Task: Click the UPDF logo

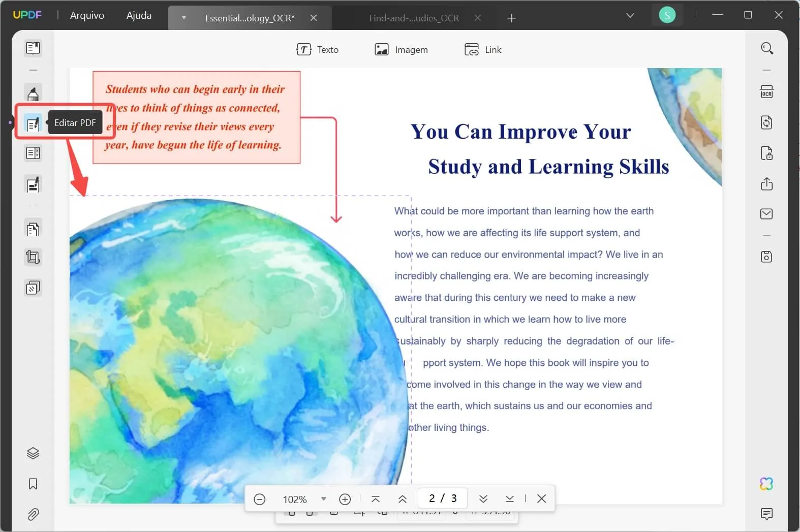Action: (x=27, y=15)
